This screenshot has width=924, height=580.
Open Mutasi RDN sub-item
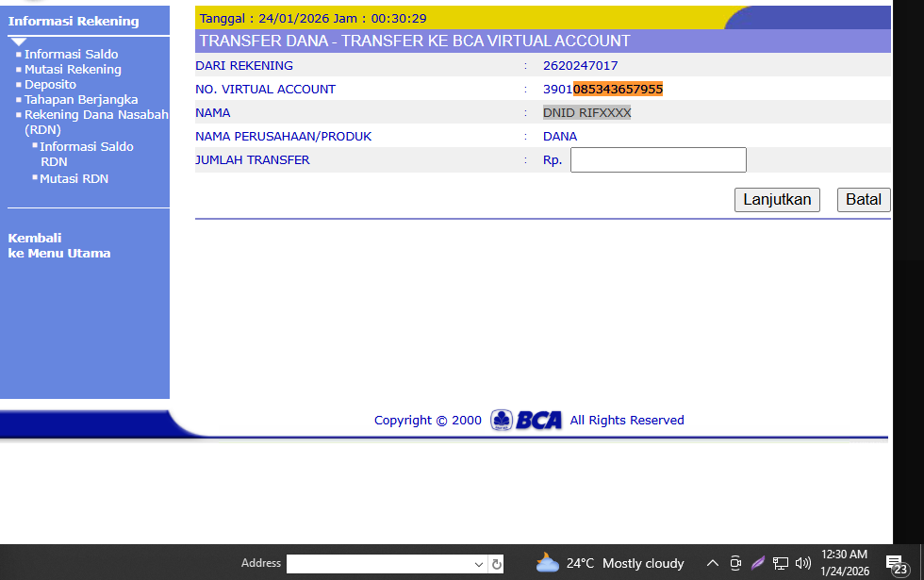coord(74,178)
